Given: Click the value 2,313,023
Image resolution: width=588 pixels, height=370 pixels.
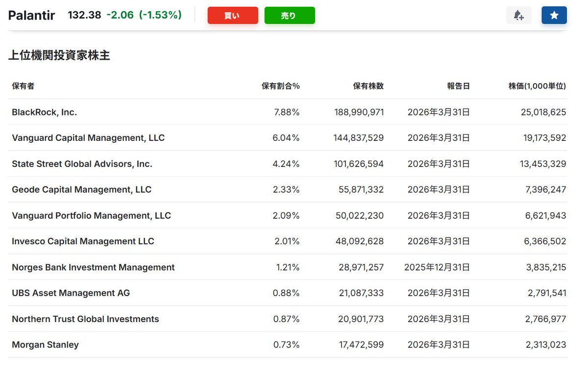Looking at the screenshot, I should [547, 345].
